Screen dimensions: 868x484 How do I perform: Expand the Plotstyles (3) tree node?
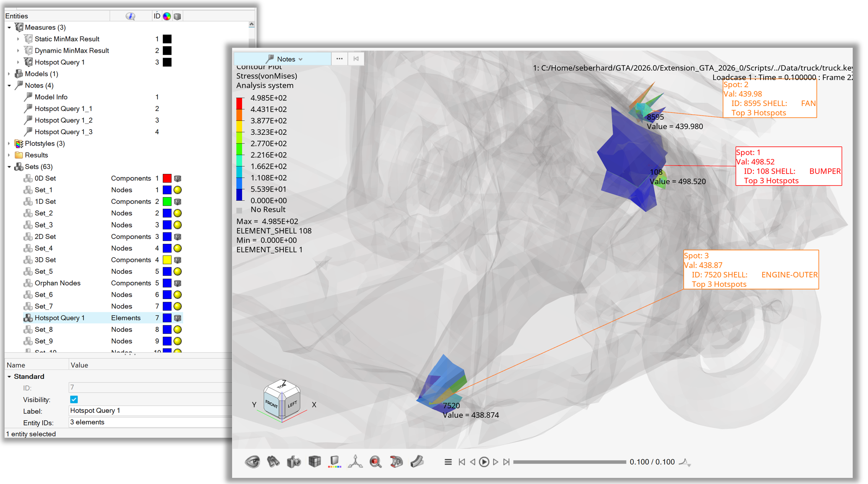coord(9,143)
